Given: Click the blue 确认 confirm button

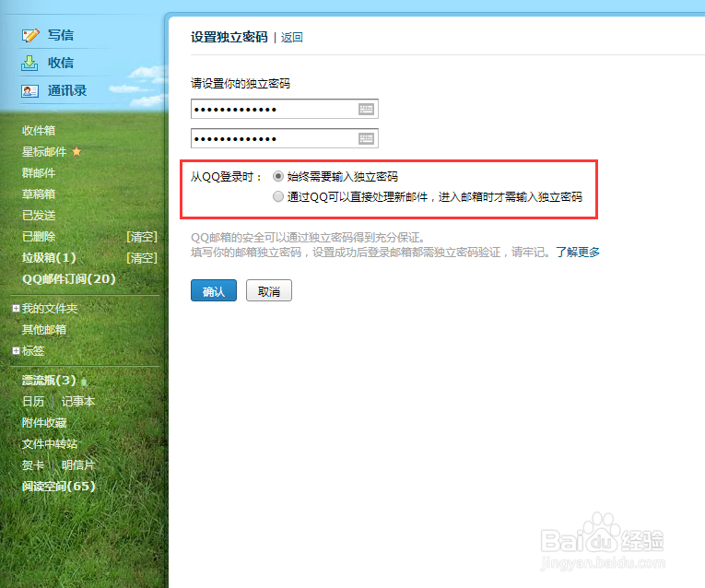Looking at the screenshot, I should pos(214,290).
